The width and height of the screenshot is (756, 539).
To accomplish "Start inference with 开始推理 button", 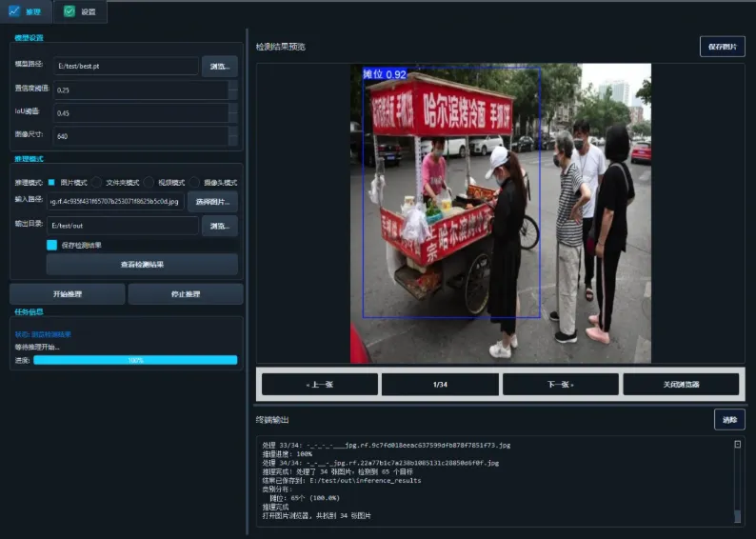I will [68, 293].
